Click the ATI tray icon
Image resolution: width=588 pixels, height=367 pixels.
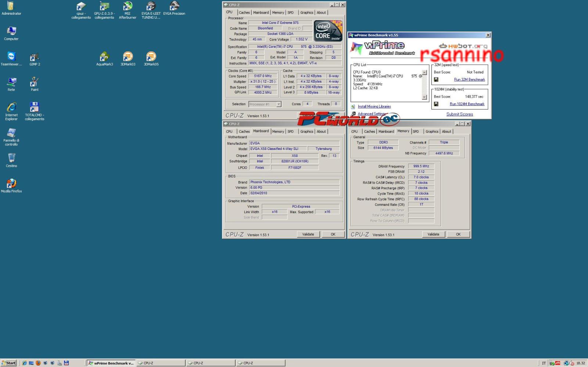[557, 363]
